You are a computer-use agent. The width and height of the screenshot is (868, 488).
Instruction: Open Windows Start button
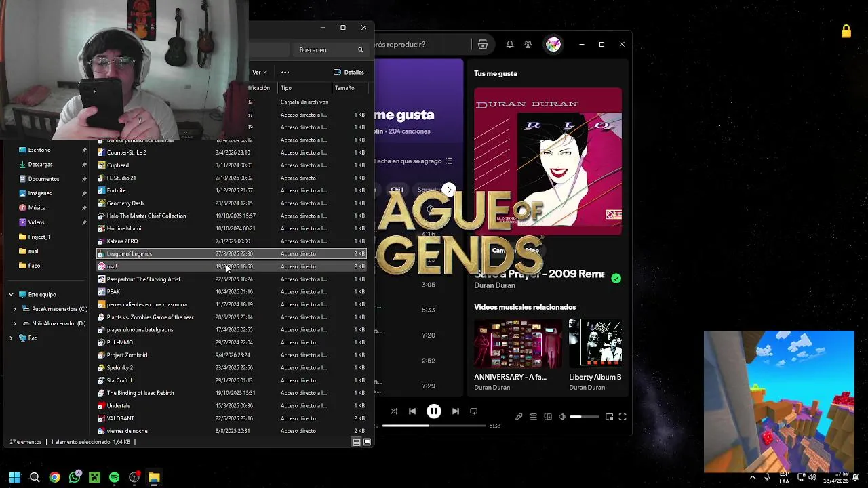tap(14, 477)
